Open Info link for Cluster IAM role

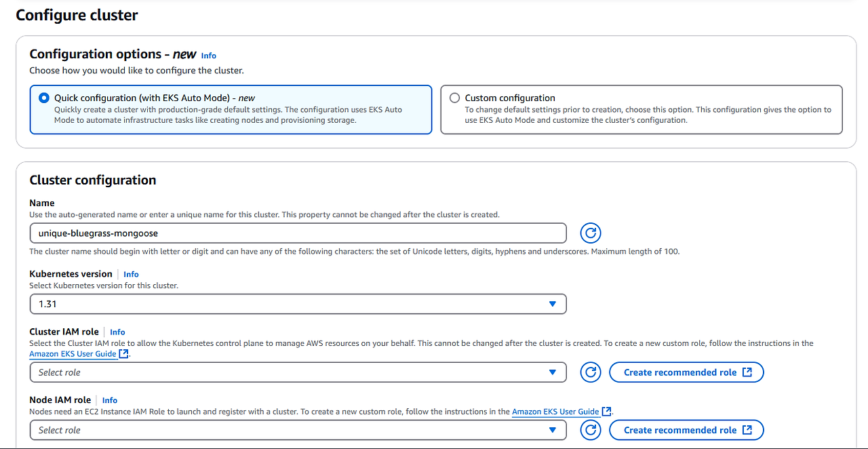point(117,332)
